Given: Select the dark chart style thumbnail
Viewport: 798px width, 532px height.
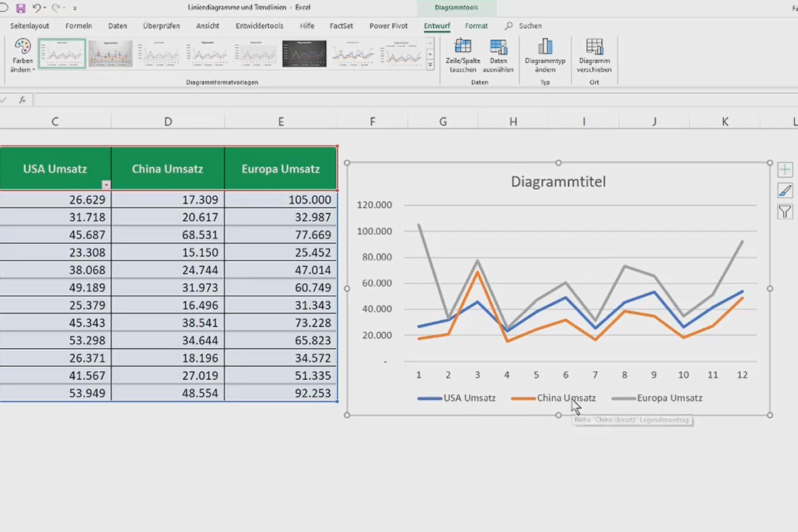Looking at the screenshot, I should pos(304,55).
